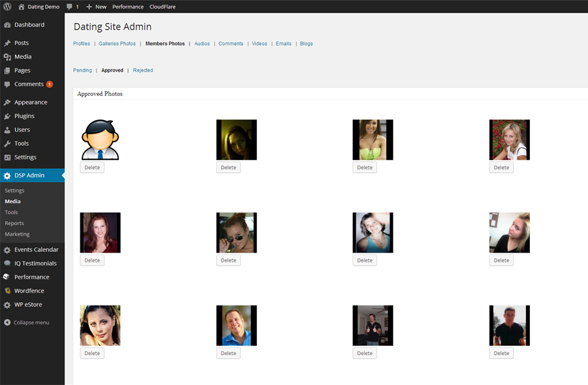588x385 pixels.
Task: Open Performance in the top admin bar
Action: pyautogui.click(x=128, y=7)
